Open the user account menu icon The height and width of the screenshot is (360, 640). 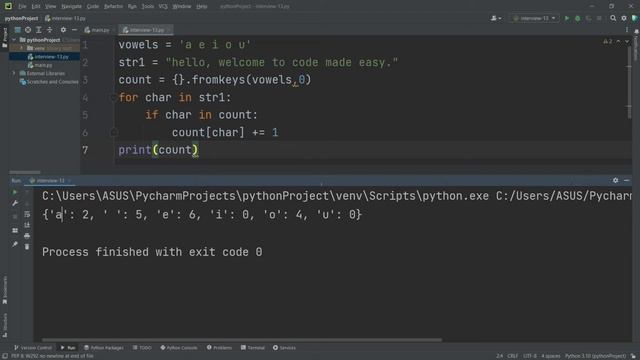[496, 18]
